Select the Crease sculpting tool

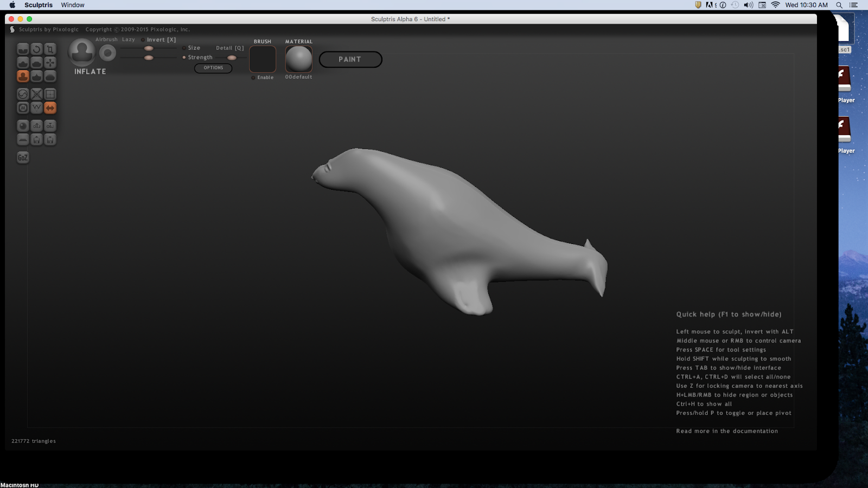[23, 49]
